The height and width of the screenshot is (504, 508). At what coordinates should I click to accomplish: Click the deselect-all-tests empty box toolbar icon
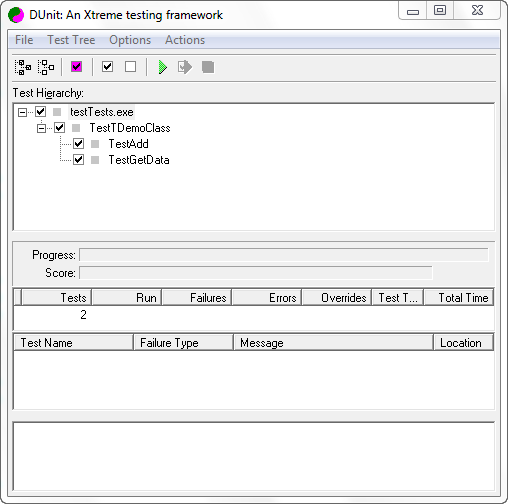(x=130, y=67)
